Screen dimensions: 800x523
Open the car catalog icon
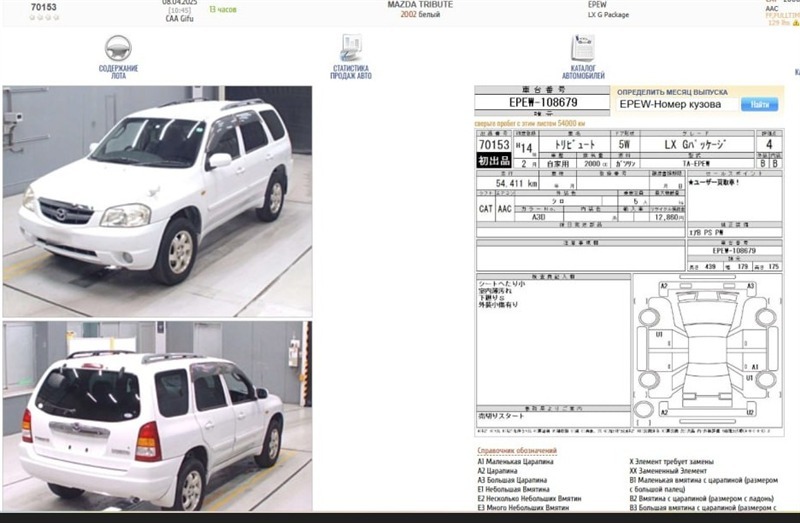pyautogui.click(x=583, y=47)
